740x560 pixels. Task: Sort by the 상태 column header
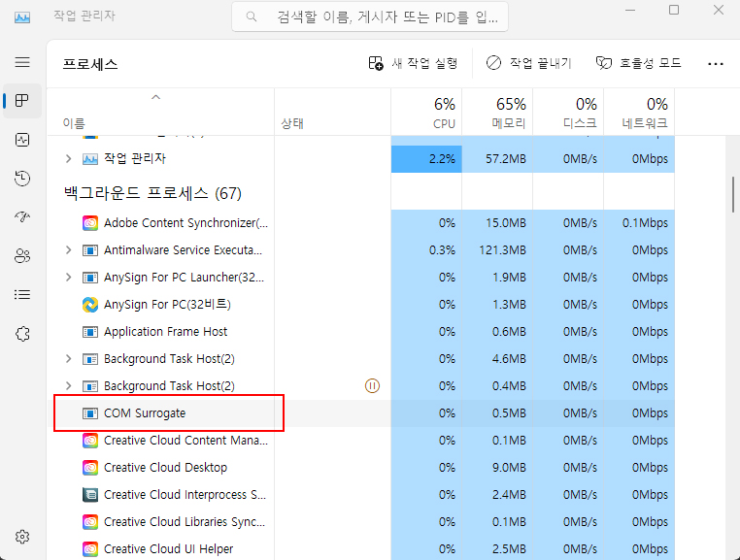pos(332,112)
